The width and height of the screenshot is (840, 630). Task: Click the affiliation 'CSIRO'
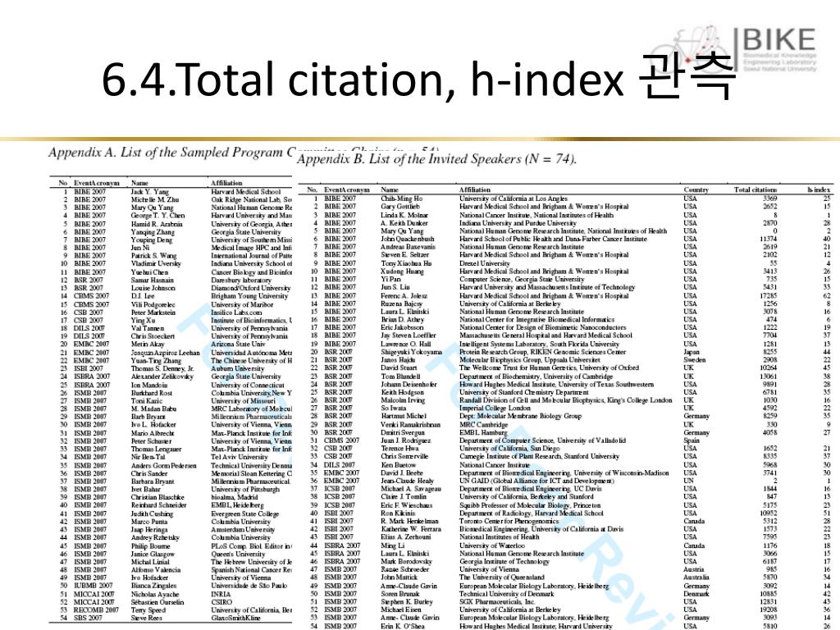221,601
